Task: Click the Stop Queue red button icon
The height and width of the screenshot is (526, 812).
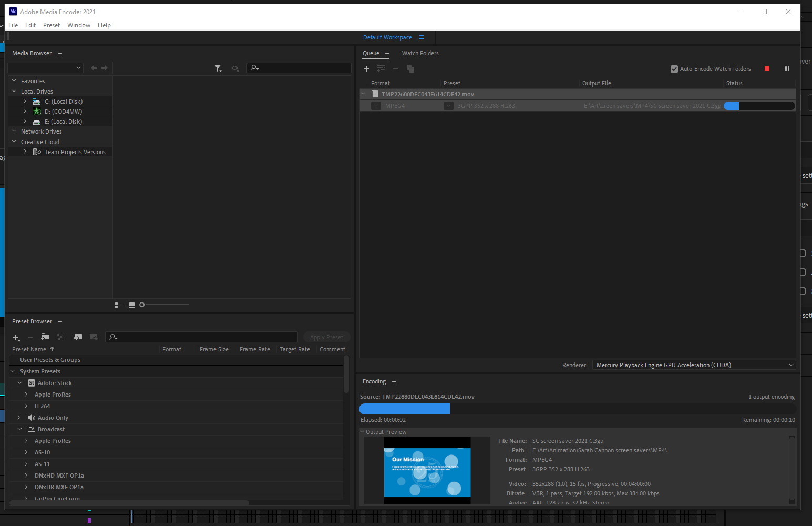Action: 767,68
